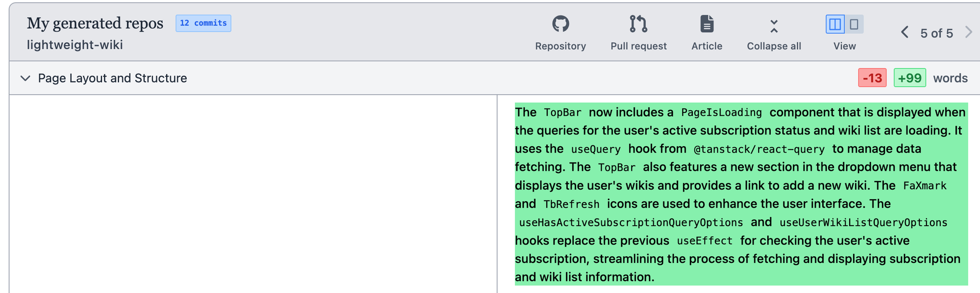
Task: Click the 12 commits badge
Action: 203,23
